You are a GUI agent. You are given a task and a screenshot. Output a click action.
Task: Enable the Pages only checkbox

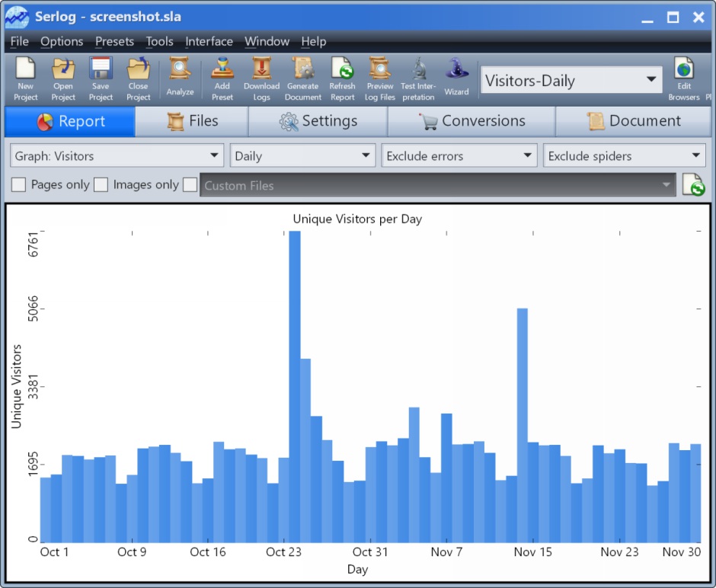18,184
